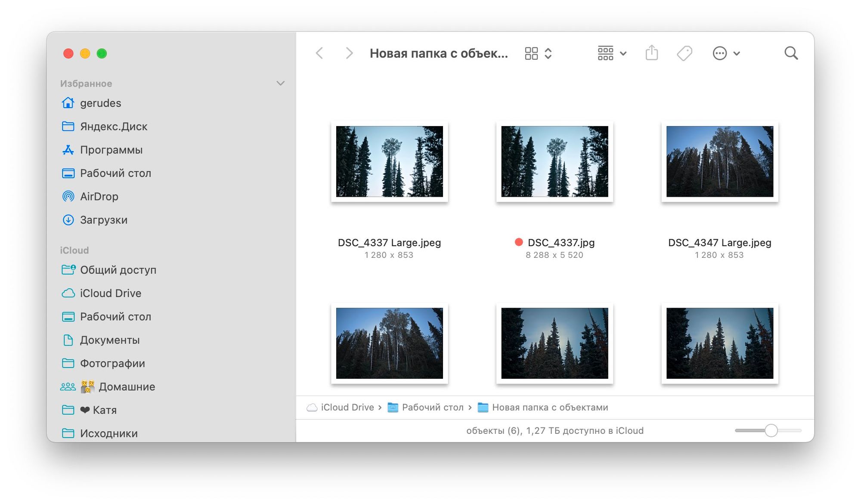The image size is (861, 504).
Task: Select icon view layout button
Action: click(x=531, y=53)
